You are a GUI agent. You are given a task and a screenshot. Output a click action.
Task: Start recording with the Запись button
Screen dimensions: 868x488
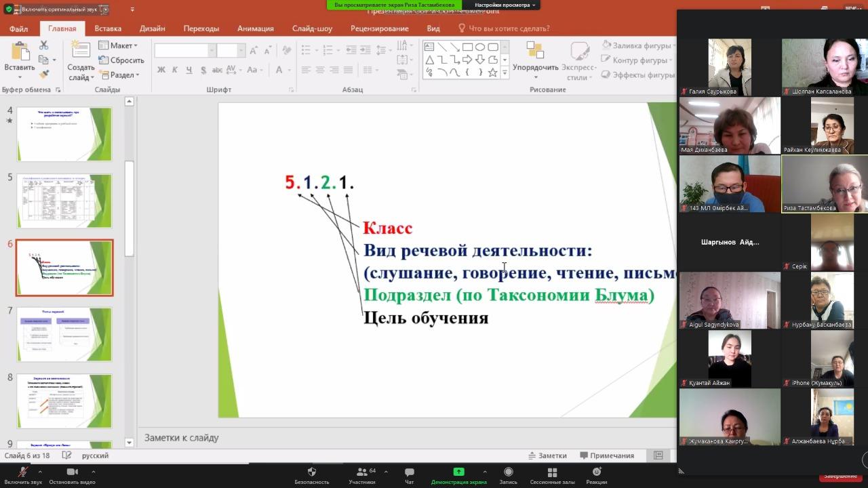tap(508, 472)
